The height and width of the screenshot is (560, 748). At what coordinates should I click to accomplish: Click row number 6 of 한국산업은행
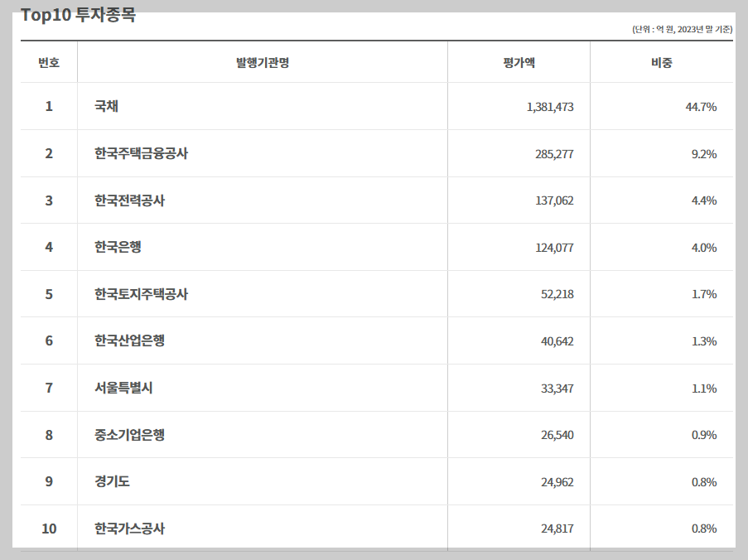(x=49, y=340)
